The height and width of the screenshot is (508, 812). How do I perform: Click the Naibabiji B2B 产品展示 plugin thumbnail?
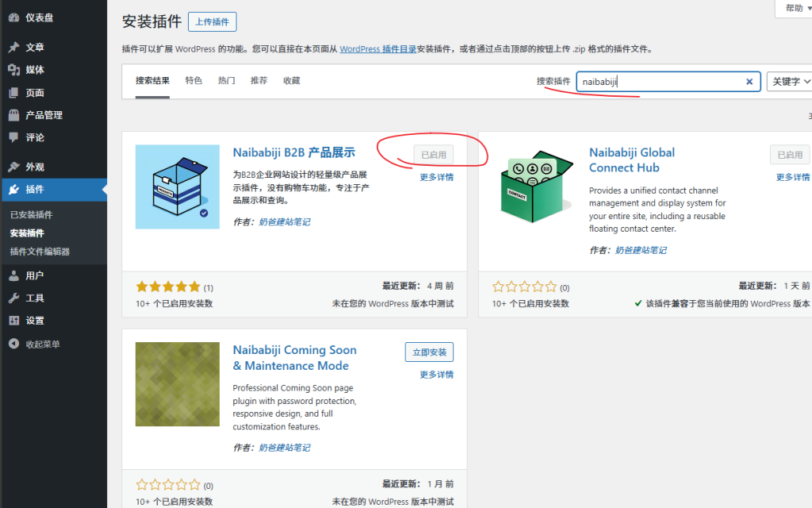click(178, 187)
